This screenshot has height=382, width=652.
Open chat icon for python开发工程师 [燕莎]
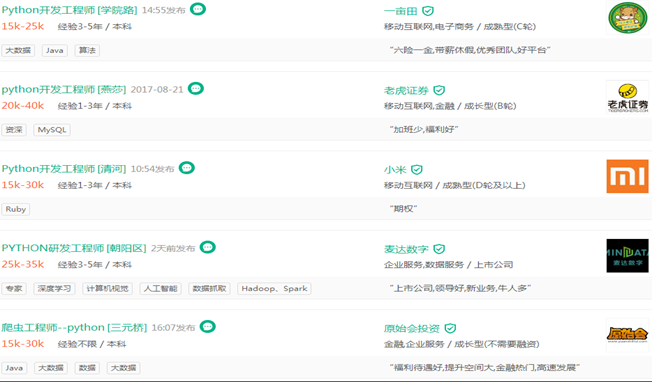[x=196, y=88]
